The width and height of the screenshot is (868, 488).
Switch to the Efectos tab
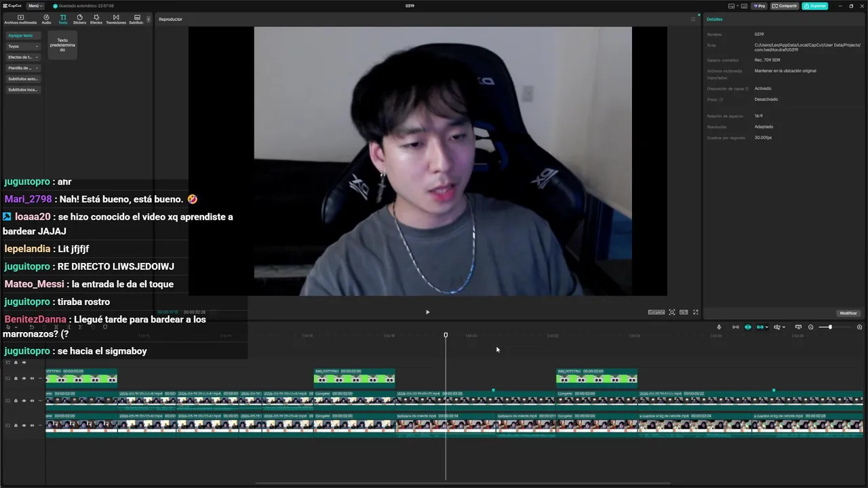(x=96, y=19)
